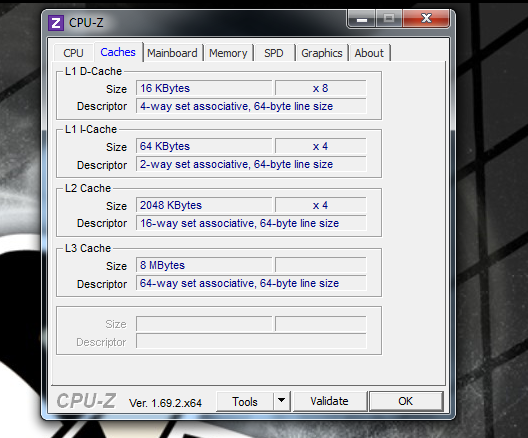Expand the Tools dropdown arrow
Image resolution: width=528 pixels, height=438 pixels.
point(282,401)
